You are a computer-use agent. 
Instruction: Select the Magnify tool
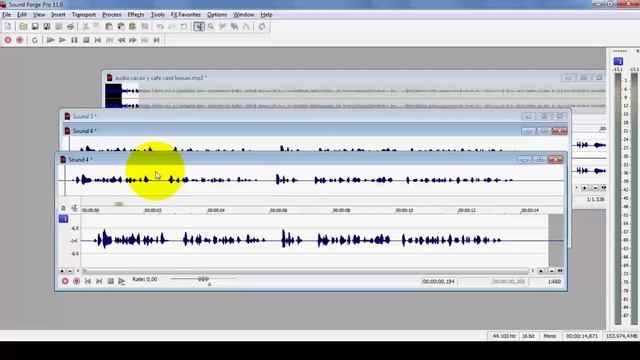point(211,27)
